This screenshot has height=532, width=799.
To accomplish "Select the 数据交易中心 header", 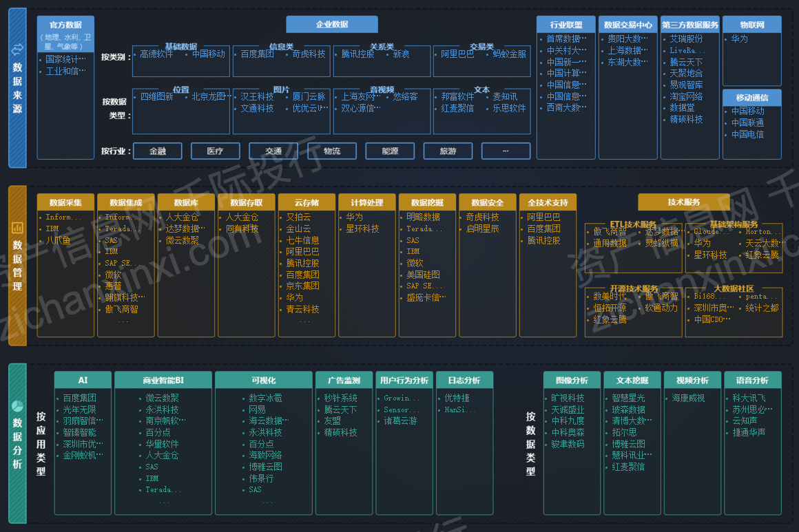I will (x=627, y=25).
